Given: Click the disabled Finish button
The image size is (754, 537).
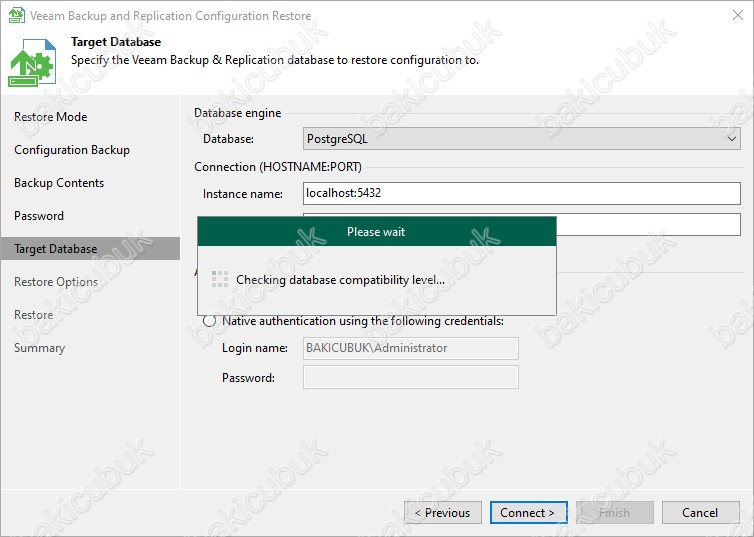Looking at the screenshot, I should point(615,513).
